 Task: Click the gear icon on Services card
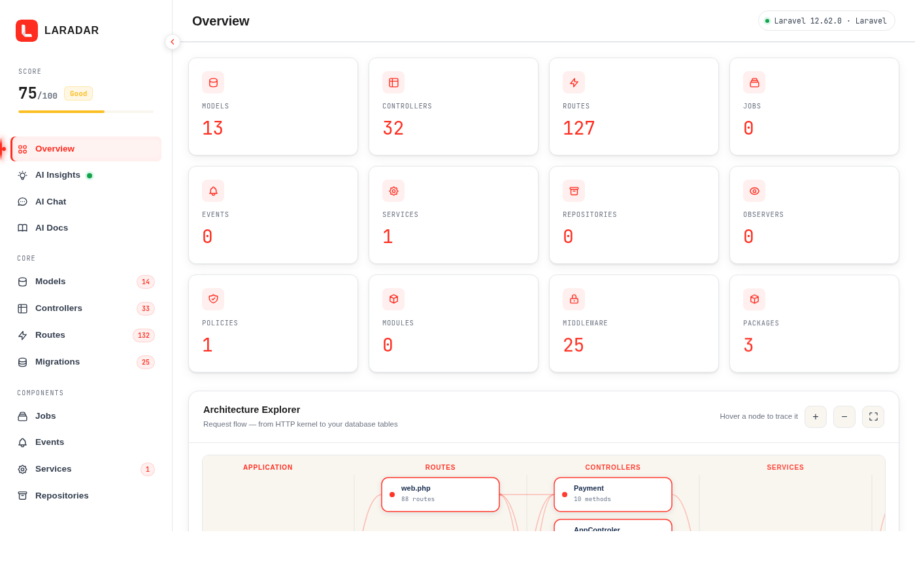393,191
